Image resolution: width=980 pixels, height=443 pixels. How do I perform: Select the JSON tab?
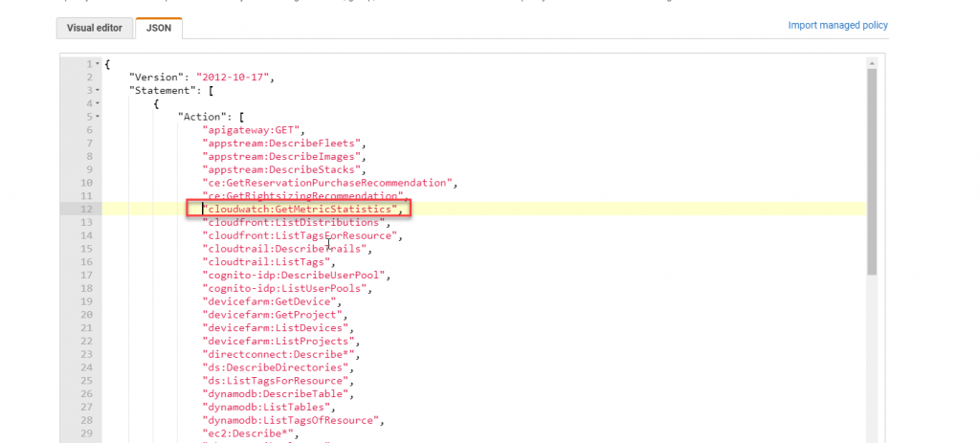click(159, 28)
